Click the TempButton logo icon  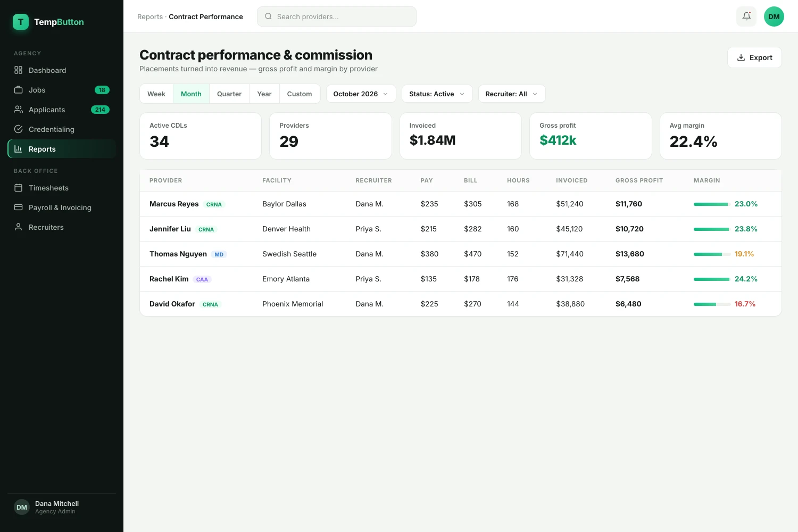[21, 22]
